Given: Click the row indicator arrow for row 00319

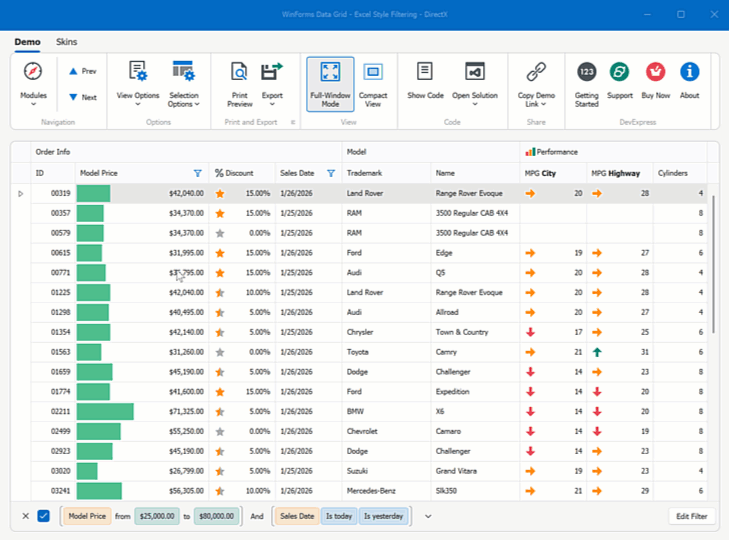Looking at the screenshot, I should point(20,193).
